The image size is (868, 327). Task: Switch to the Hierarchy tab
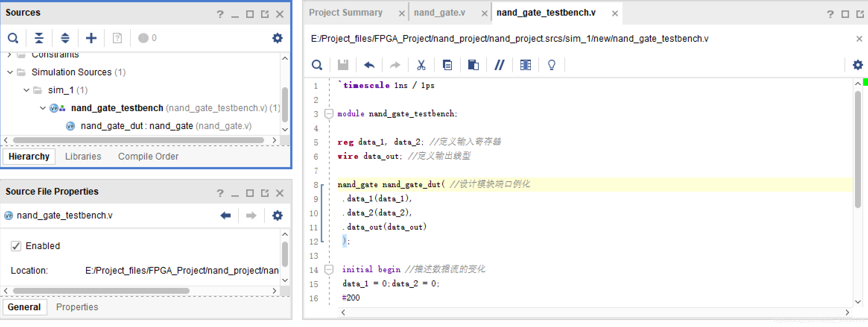coord(29,157)
